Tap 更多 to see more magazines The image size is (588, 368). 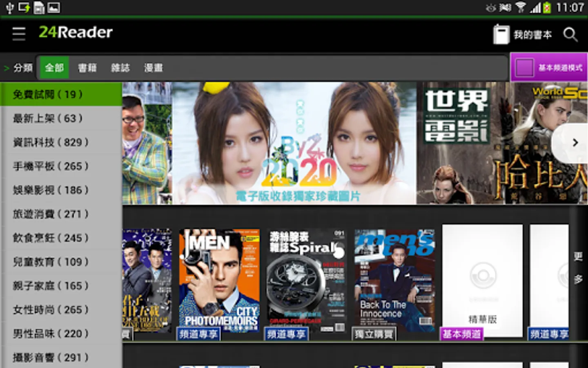[578, 268]
